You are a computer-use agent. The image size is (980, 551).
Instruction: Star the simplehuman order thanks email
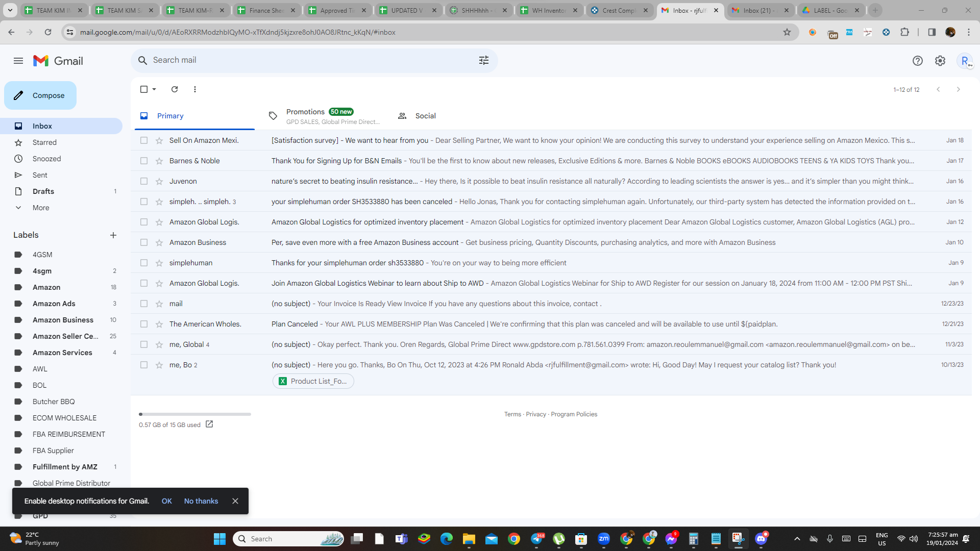[159, 263]
